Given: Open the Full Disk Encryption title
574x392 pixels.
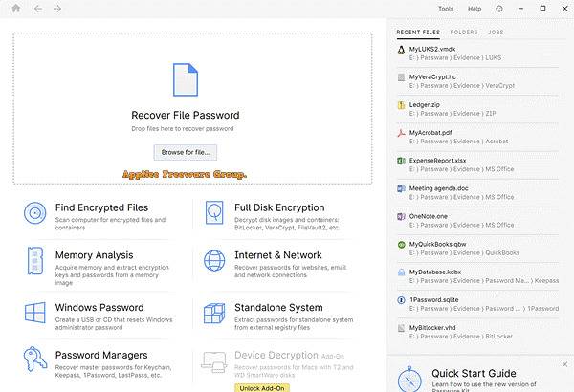Looking at the screenshot, I should point(279,207).
